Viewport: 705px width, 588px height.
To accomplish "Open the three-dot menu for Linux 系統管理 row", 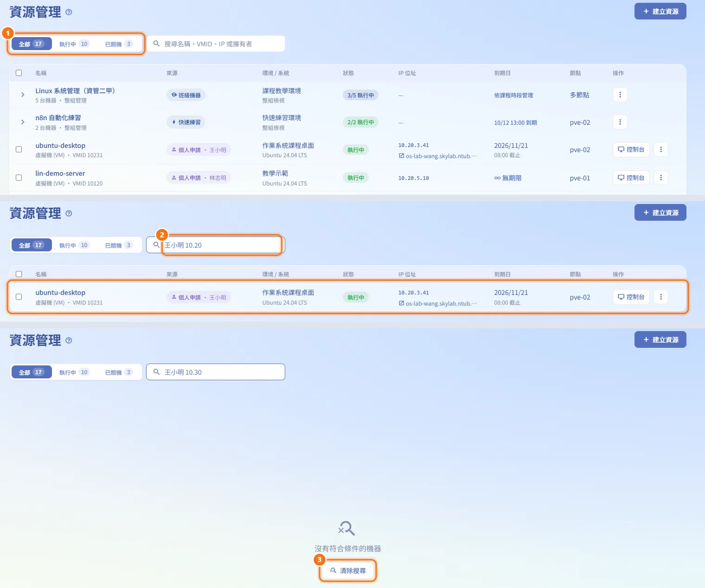I will 620,95.
